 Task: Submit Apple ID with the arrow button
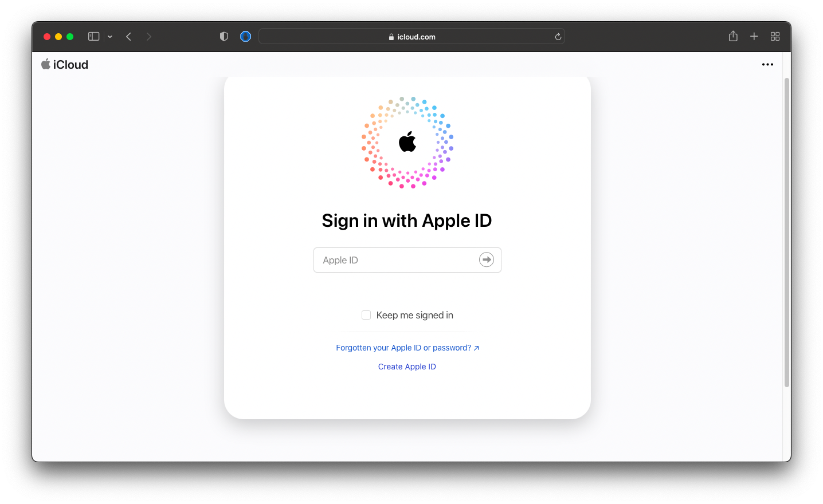point(486,259)
